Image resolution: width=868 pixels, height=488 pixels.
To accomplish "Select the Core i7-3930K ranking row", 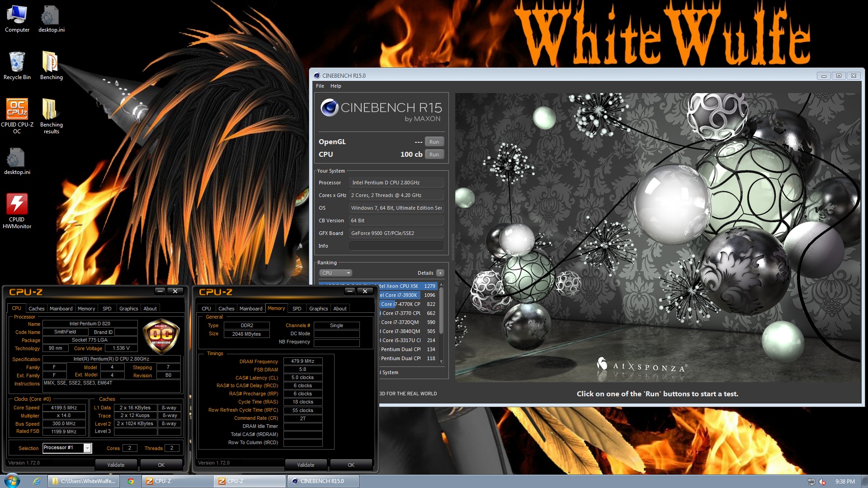I will [408, 295].
